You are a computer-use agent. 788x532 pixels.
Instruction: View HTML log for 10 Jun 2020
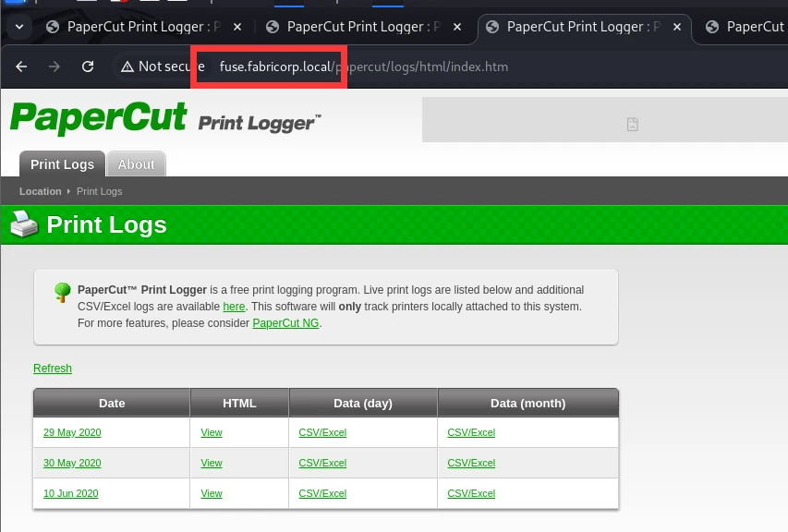click(212, 493)
